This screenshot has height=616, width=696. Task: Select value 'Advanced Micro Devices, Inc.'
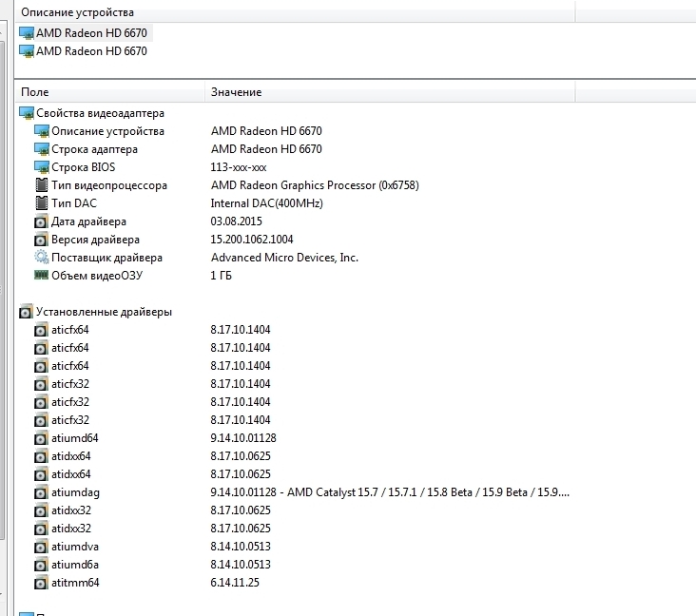pyautogui.click(x=284, y=258)
